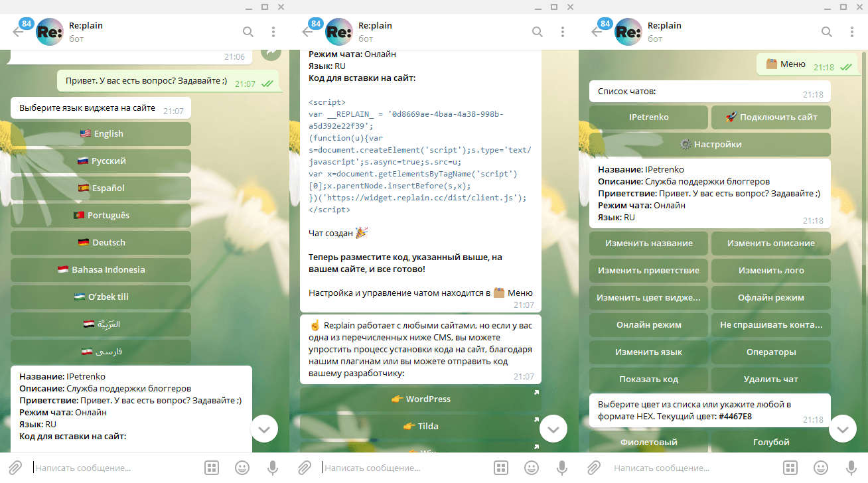The height and width of the screenshot is (483, 868).
Task: Open bot commands grid in the embed-code window
Action: [x=501, y=468]
